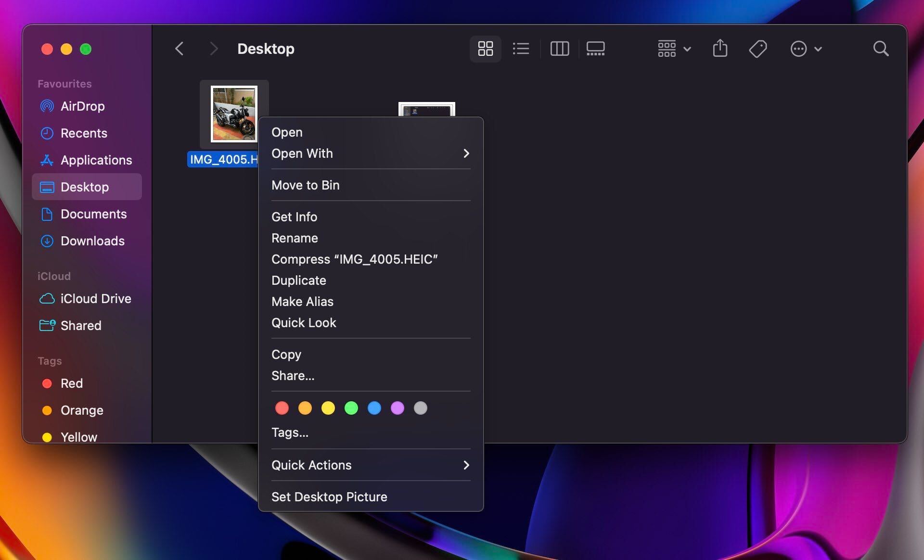Viewport: 924px width, 560px height.
Task: Open the group-by dropdown in toolbar
Action: pyautogui.click(x=674, y=49)
